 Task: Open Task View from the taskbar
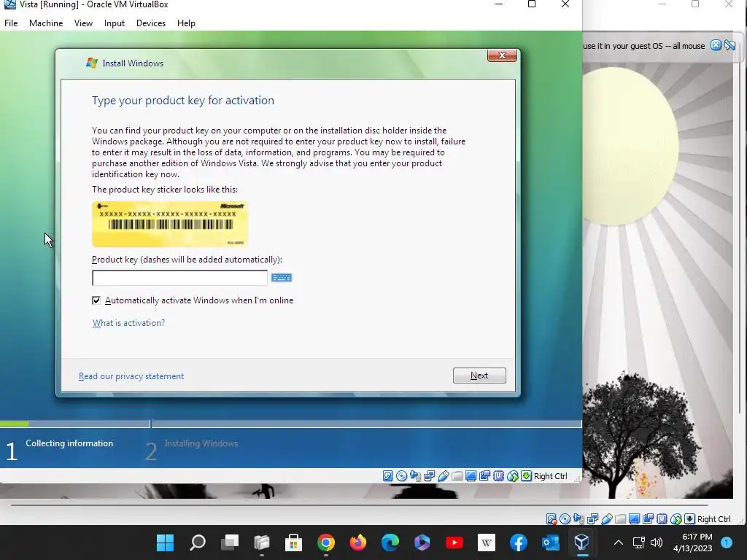230,542
